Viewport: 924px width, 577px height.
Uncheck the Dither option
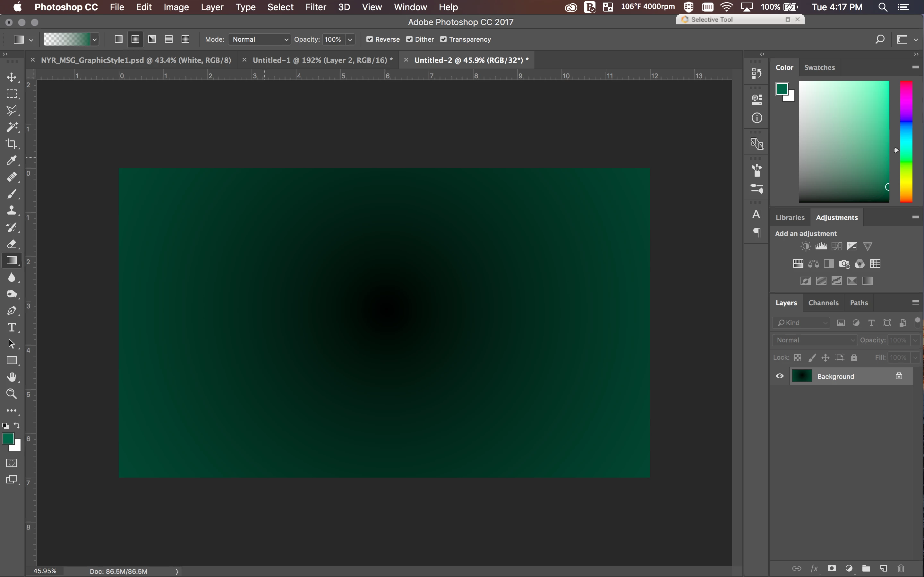pyautogui.click(x=409, y=39)
